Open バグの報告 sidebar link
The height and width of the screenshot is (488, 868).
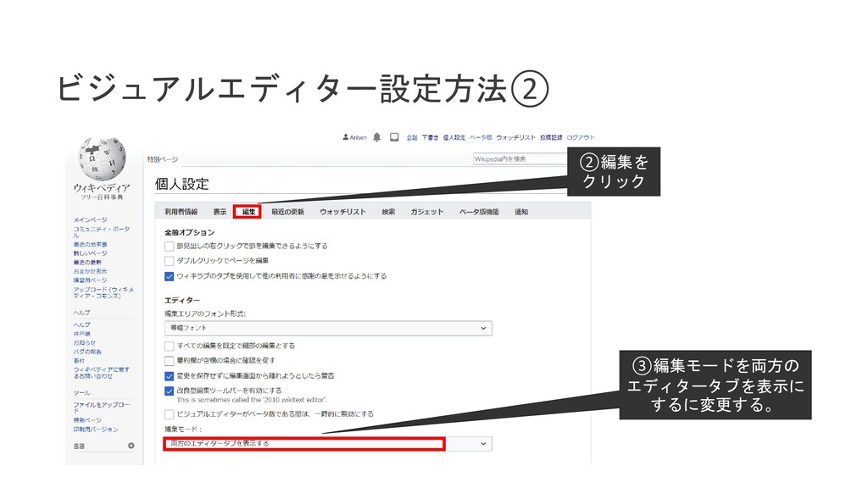tap(87, 352)
